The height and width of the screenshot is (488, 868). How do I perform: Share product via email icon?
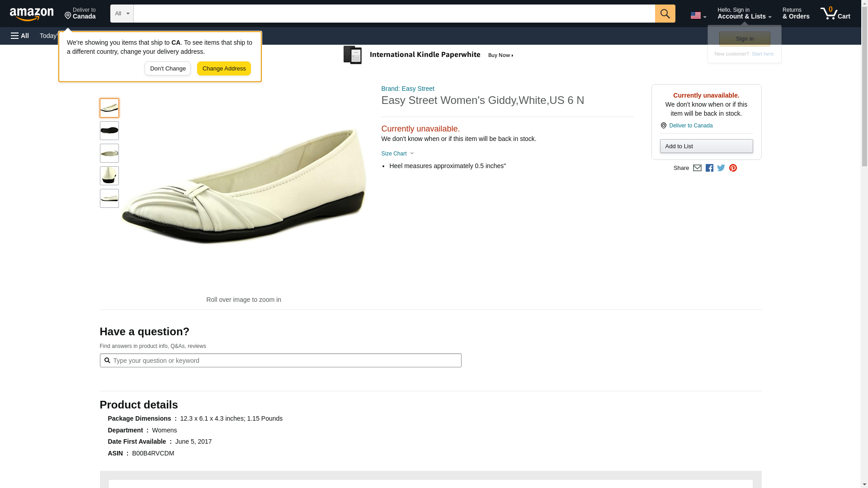click(697, 168)
